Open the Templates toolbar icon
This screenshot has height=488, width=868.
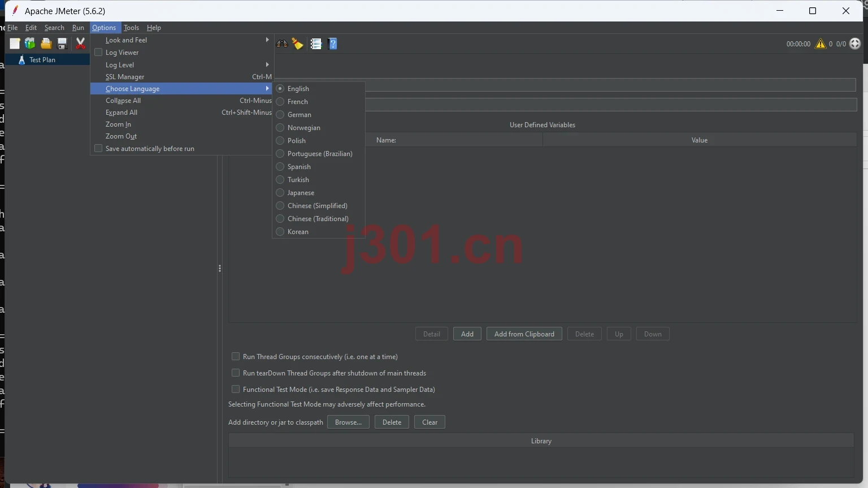tap(30, 44)
